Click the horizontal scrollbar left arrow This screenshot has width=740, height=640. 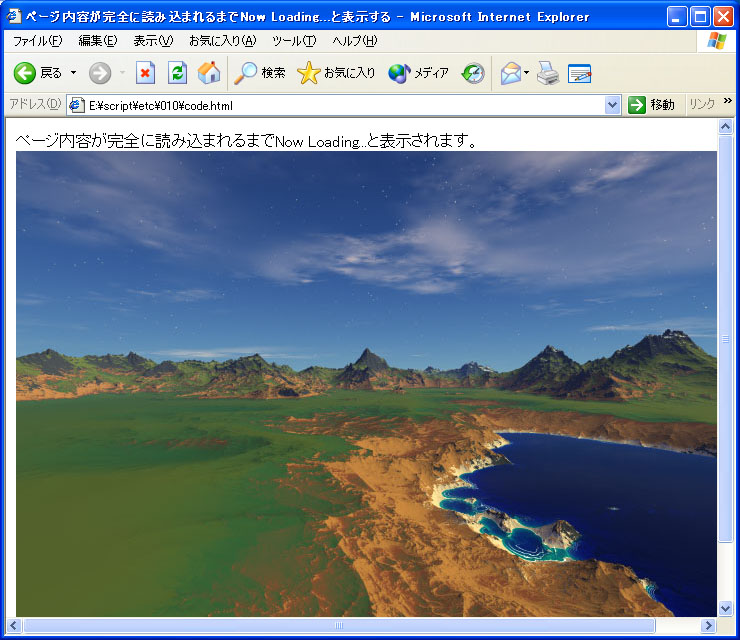point(13,626)
